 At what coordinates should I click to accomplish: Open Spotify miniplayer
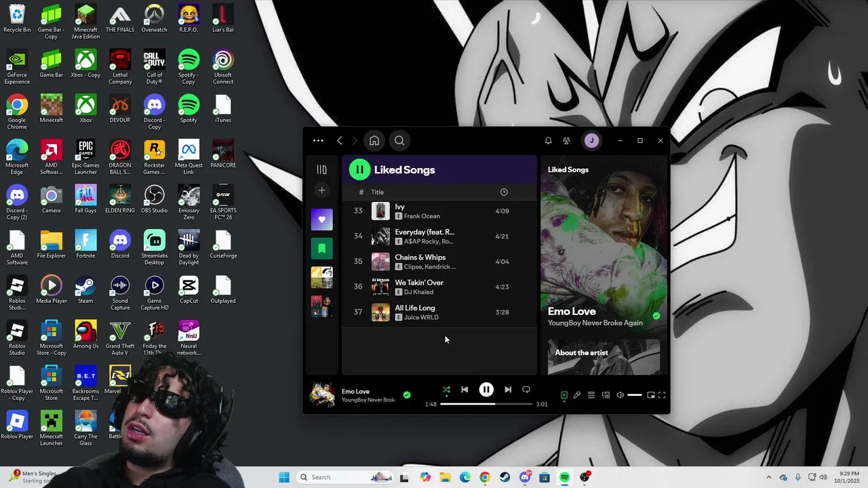point(651,395)
